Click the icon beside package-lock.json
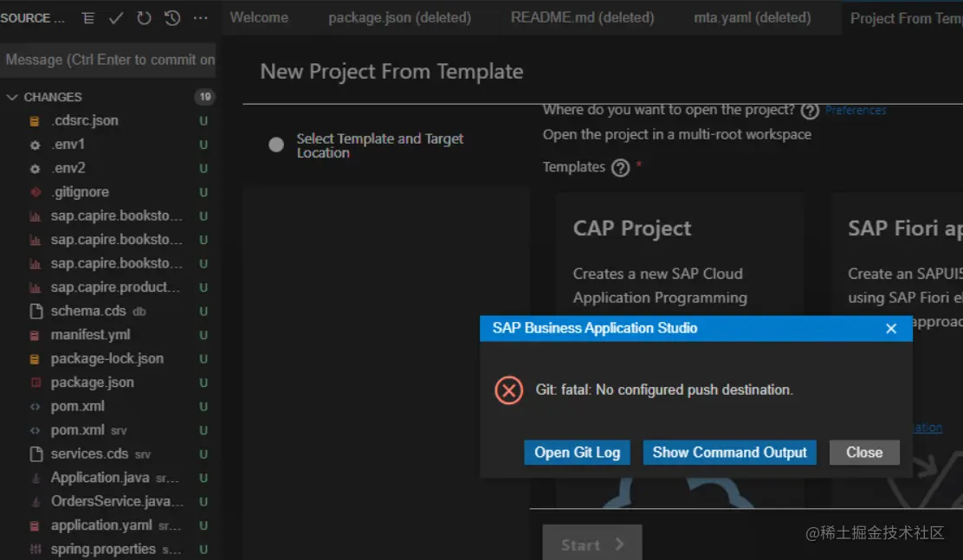963x560 pixels. coord(35,359)
